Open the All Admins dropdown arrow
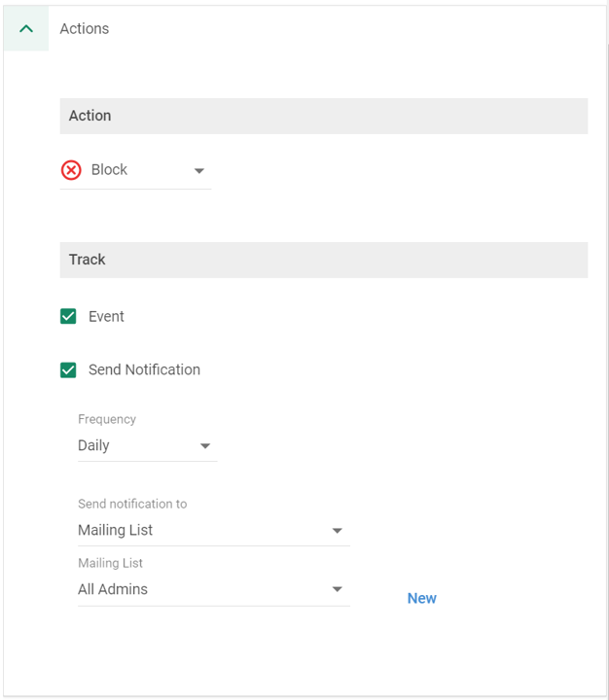 pos(338,589)
